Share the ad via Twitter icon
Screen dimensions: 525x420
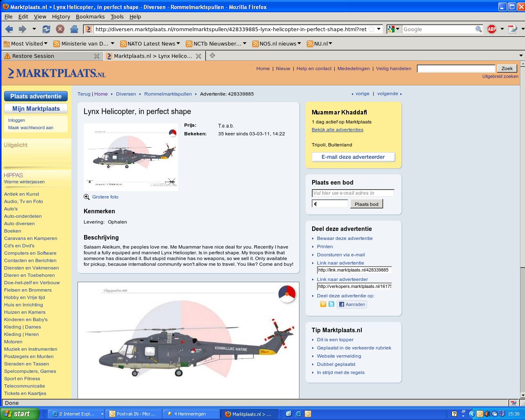tap(331, 304)
